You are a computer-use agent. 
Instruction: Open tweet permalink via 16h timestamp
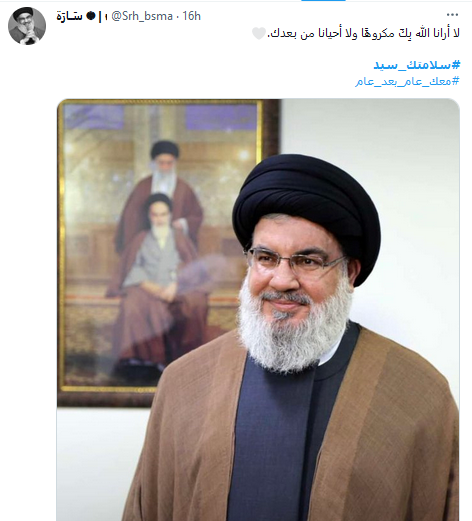pos(192,16)
